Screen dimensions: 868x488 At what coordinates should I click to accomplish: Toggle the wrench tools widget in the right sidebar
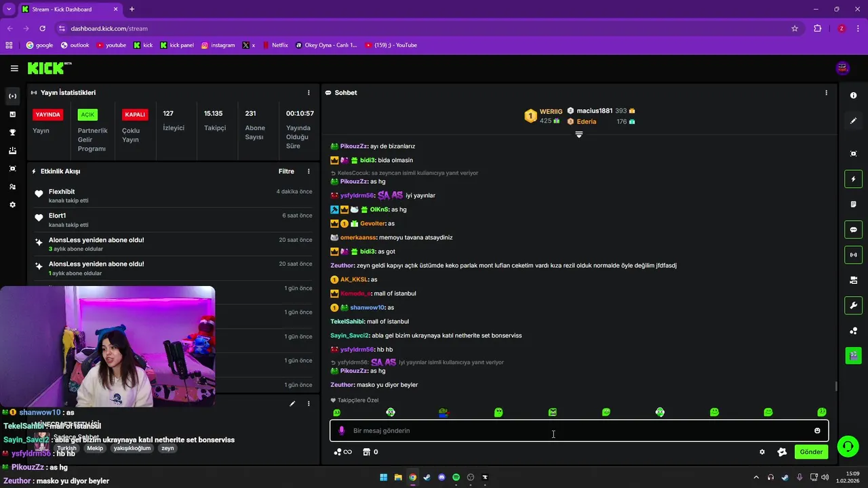pyautogui.click(x=853, y=306)
